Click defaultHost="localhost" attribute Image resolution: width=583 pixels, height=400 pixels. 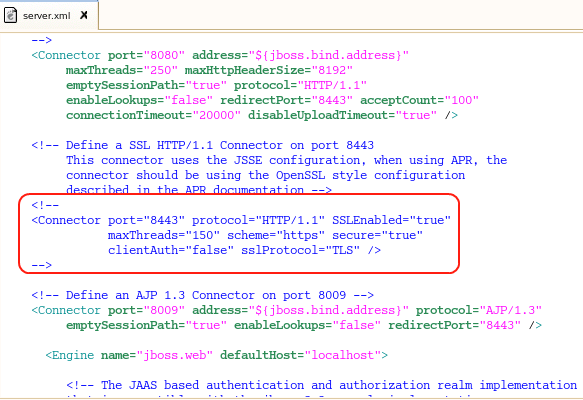tap(300, 355)
